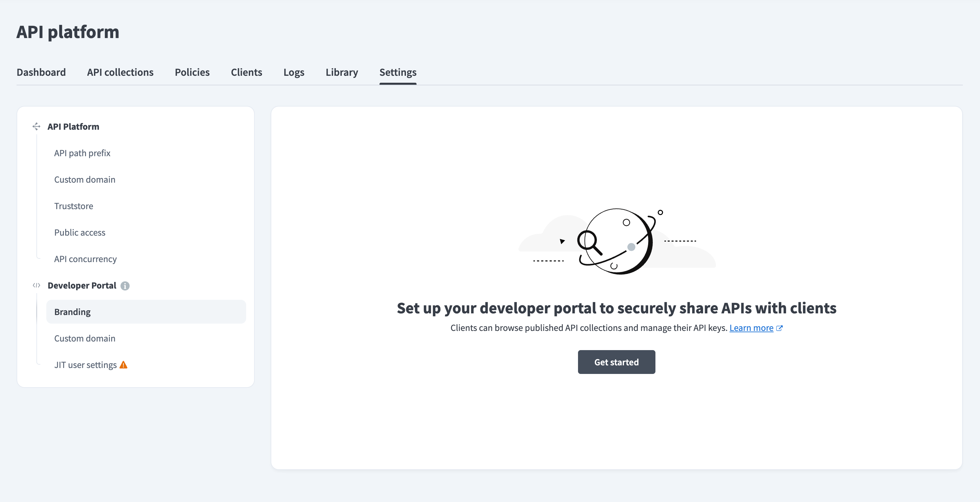Open the Library tab
980x502 pixels.
point(341,72)
